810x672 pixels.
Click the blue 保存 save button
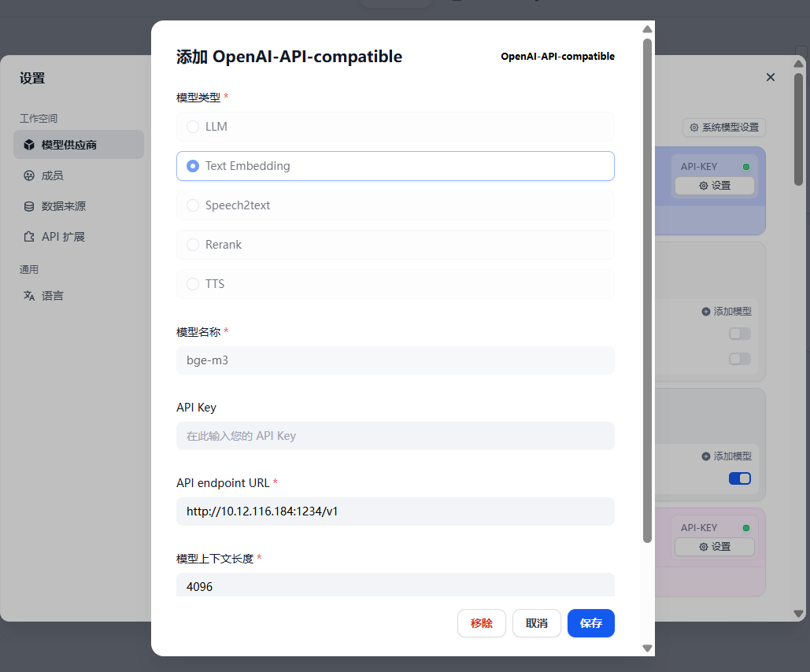[591, 623]
